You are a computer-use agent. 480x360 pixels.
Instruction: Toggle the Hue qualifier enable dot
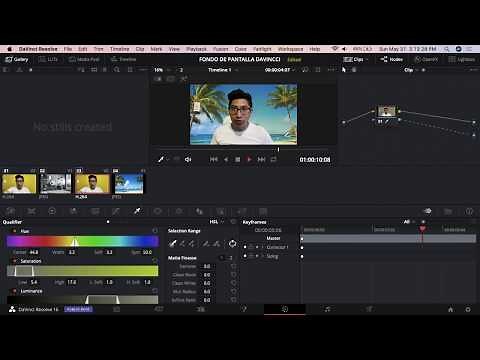tap(14, 231)
